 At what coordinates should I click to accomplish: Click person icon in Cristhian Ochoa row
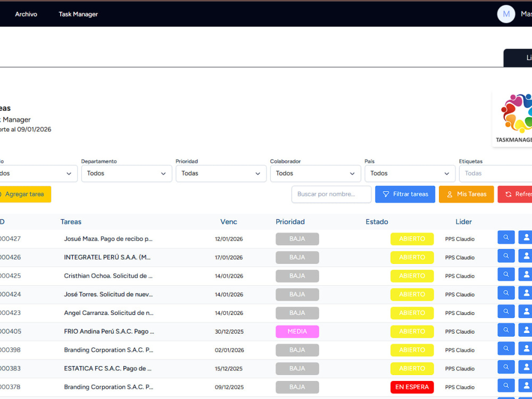pos(526,275)
